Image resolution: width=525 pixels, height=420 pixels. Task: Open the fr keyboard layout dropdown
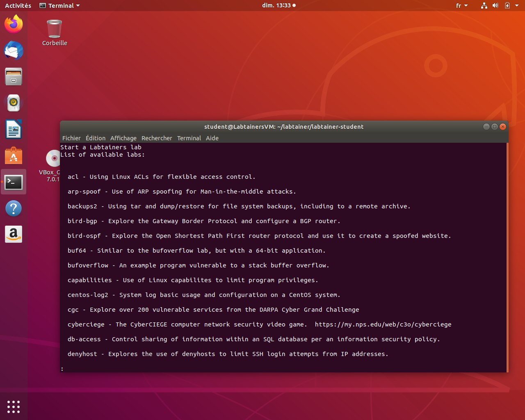pyautogui.click(x=461, y=6)
